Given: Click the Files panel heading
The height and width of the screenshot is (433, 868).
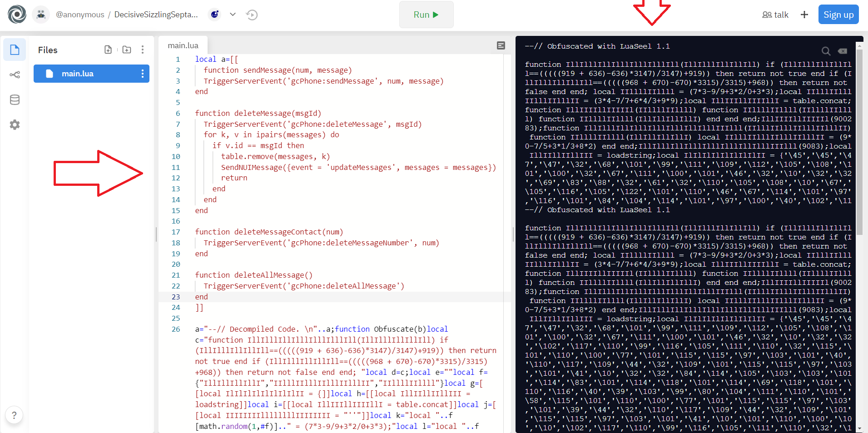Looking at the screenshot, I should [x=48, y=50].
